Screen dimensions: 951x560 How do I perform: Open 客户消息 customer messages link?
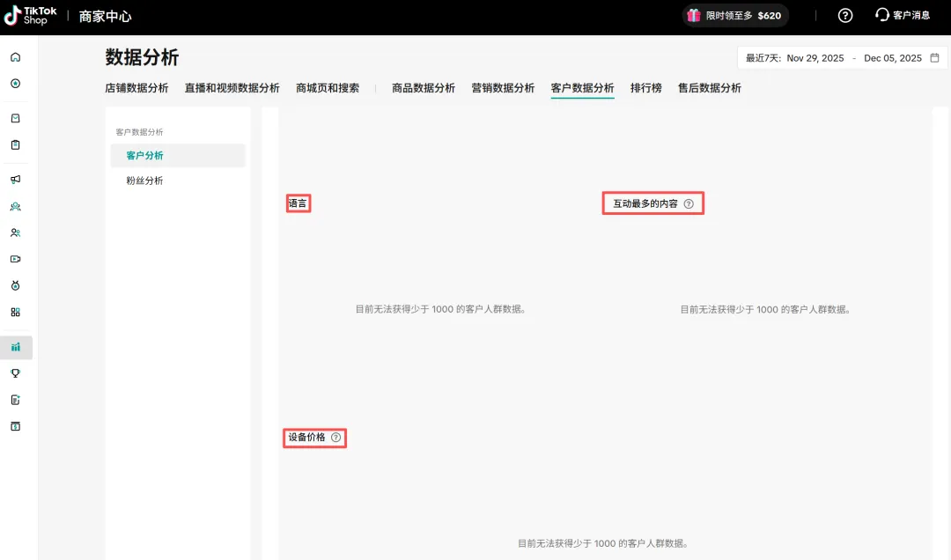pyautogui.click(x=903, y=15)
